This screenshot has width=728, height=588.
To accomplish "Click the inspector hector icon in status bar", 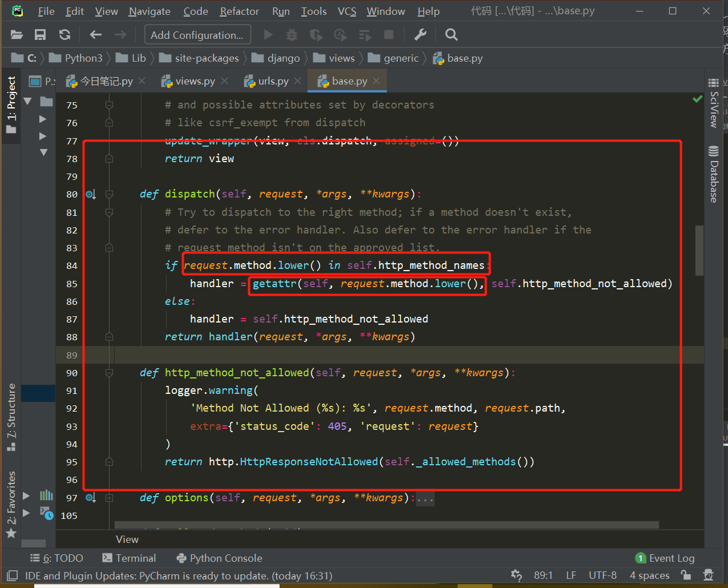I will (709, 575).
